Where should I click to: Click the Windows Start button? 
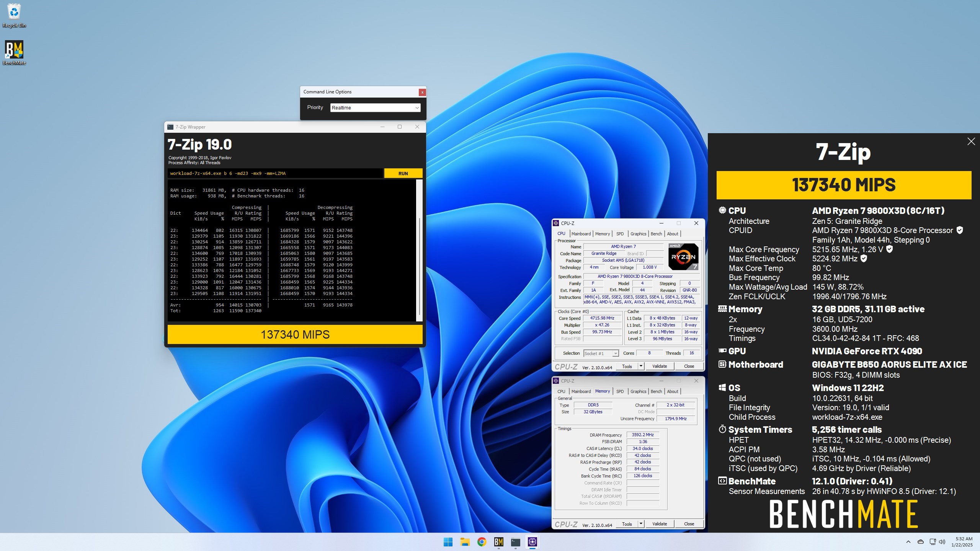pyautogui.click(x=448, y=542)
